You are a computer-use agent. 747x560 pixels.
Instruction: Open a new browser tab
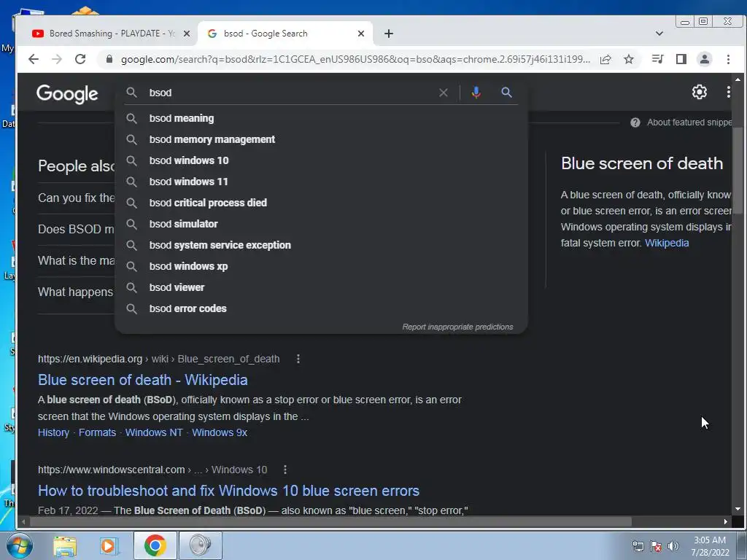point(389,34)
